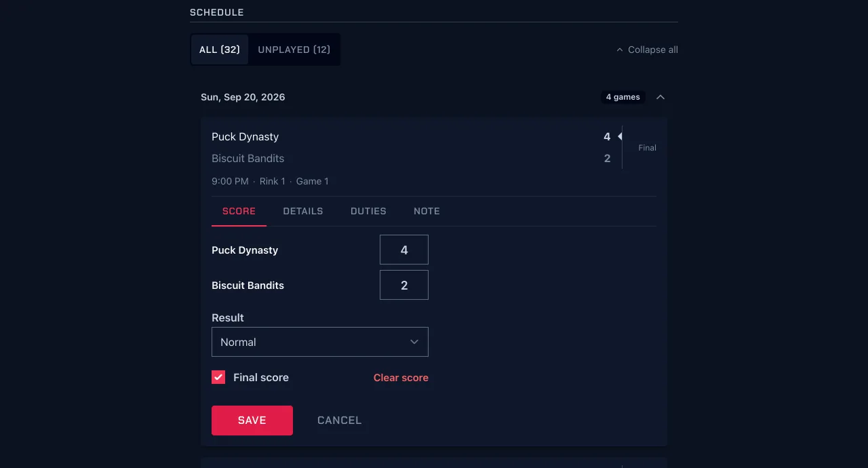Collapse the Sun, Sep 20, 2026 games group
This screenshot has width=868, height=468.
(x=660, y=97)
